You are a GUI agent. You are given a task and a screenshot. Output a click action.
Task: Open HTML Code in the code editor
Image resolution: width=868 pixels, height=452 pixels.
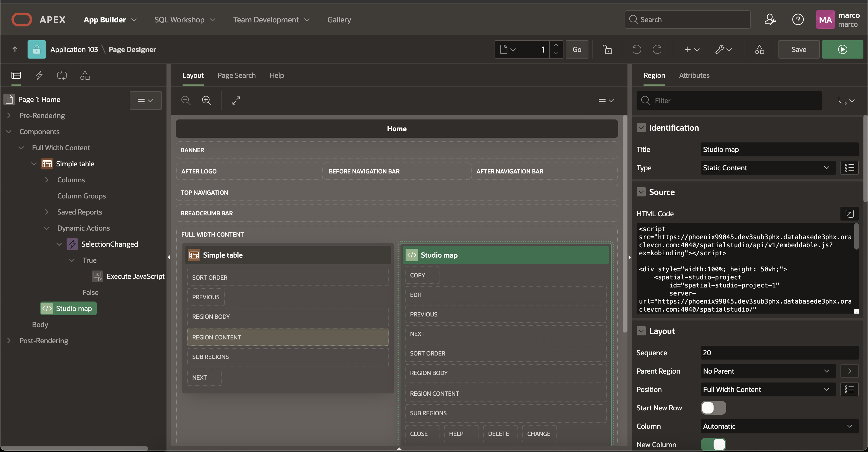click(x=849, y=213)
